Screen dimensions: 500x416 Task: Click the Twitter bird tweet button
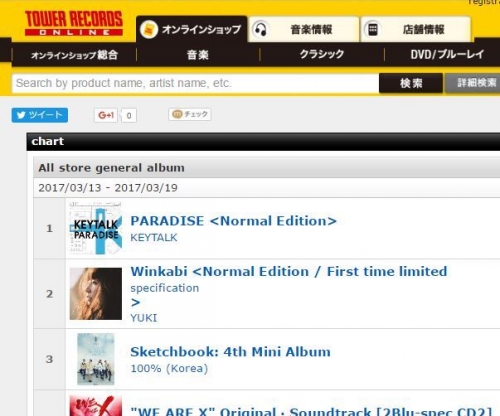tap(40, 115)
